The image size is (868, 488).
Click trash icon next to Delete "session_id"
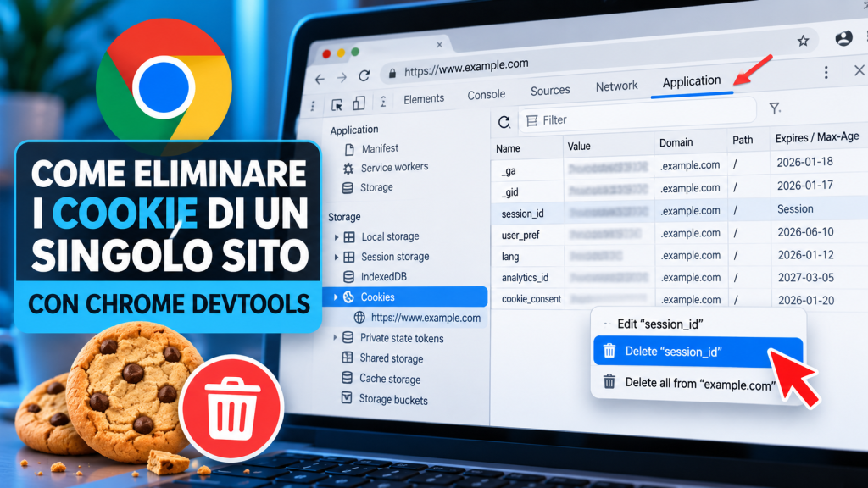coord(609,351)
